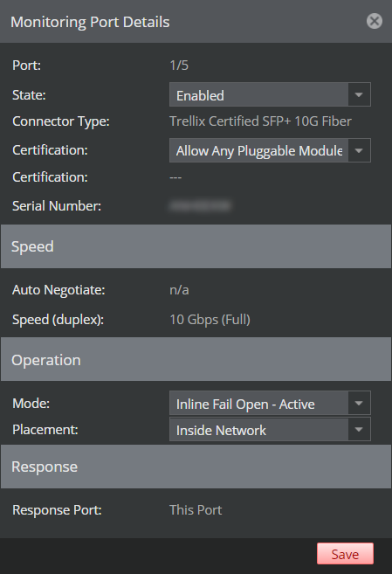Click the Save button
The image size is (392, 574).
tap(345, 554)
